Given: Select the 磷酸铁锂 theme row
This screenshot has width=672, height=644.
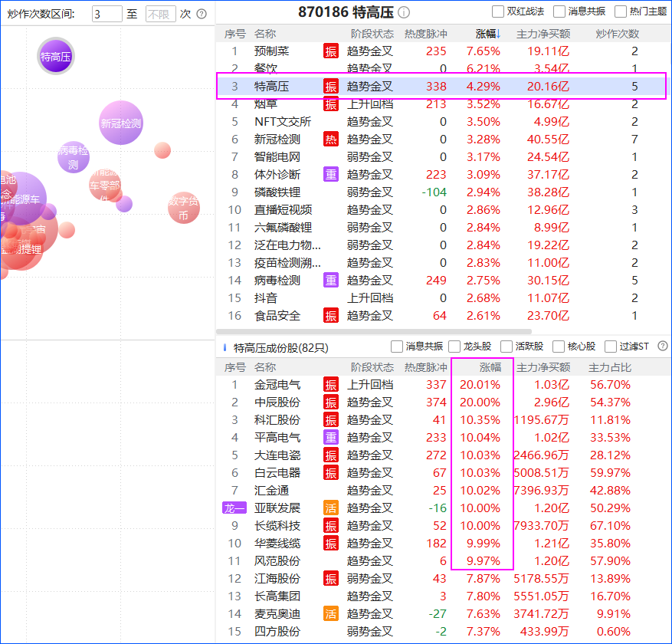Looking at the screenshot, I should click(277, 192).
